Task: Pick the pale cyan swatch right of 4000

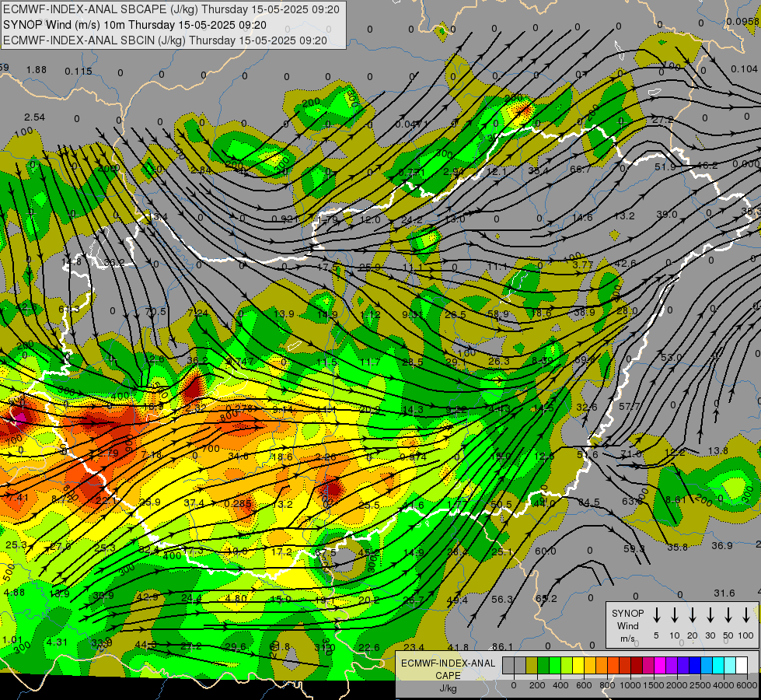Action: (x=729, y=665)
